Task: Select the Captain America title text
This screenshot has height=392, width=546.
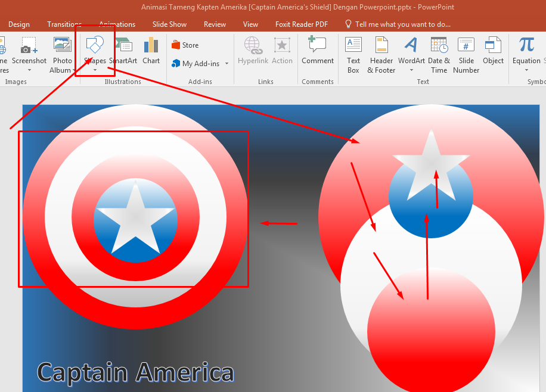Action: 135,372
